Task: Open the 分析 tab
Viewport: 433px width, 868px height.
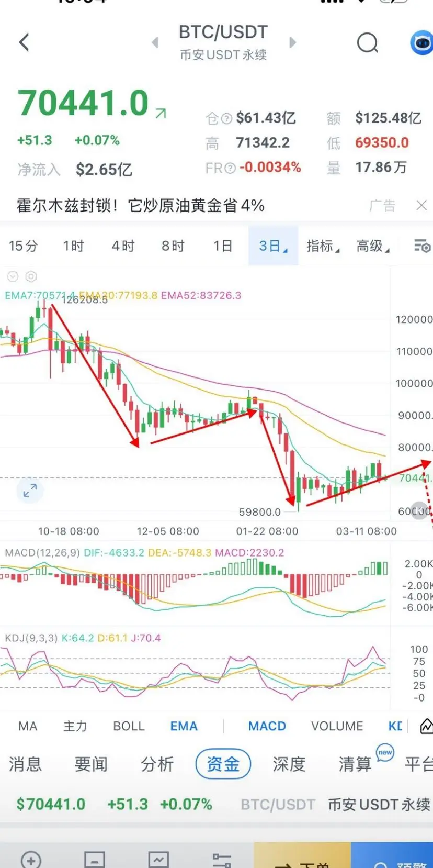Action: (x=157, y=764)
